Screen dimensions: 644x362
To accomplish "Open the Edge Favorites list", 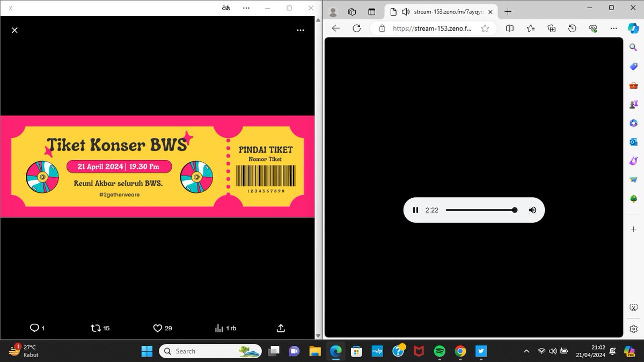I will [x=531, y=28].
